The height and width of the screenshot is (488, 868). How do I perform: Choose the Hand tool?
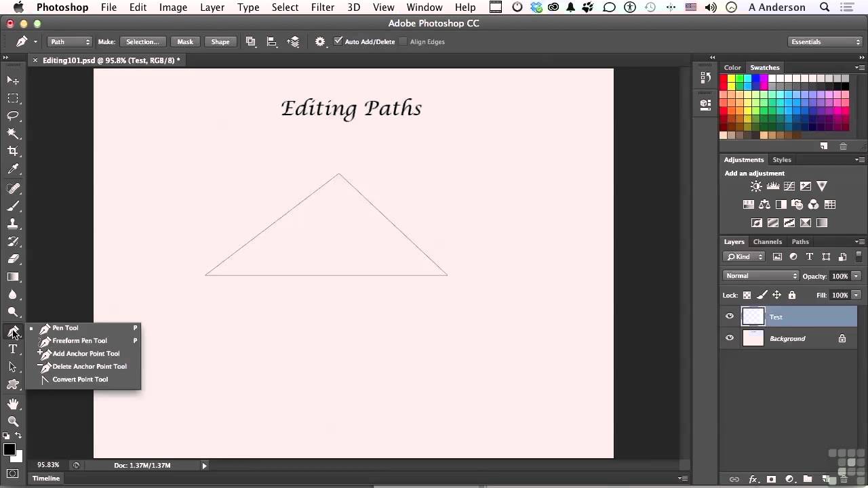pyautogui.click(x=14, y=403)
